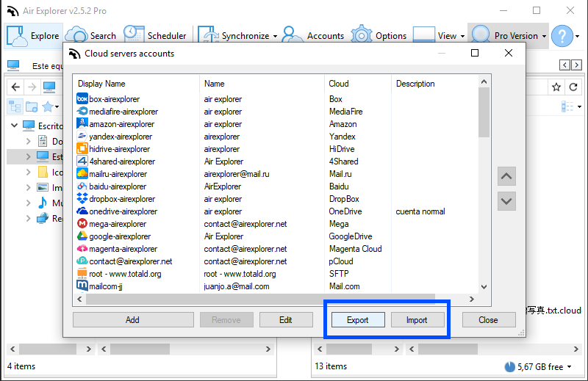Sort by Name column header
This screenshot has width=588, height=381.
click(262, 84)
